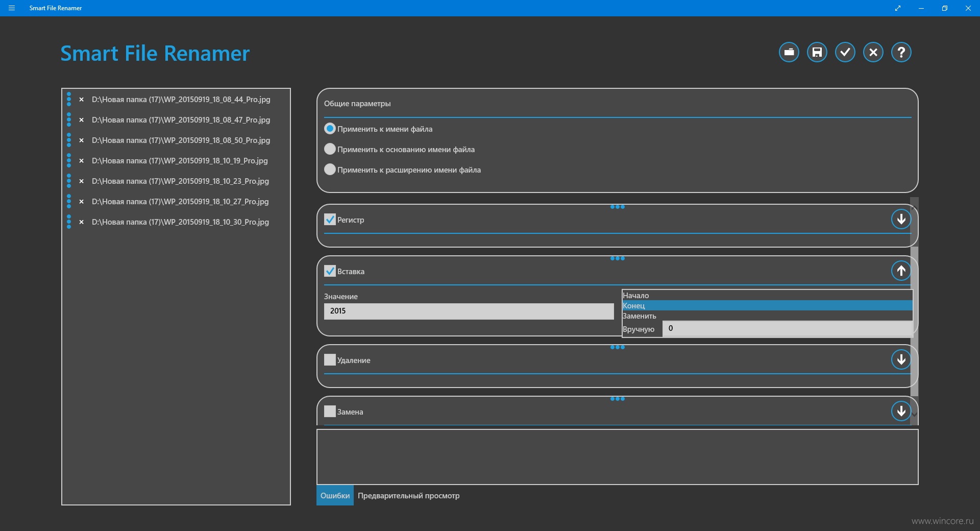The image size is (980, 531).
Task: Uncheck the Регистр checkbox
Action: click(330, 220)
